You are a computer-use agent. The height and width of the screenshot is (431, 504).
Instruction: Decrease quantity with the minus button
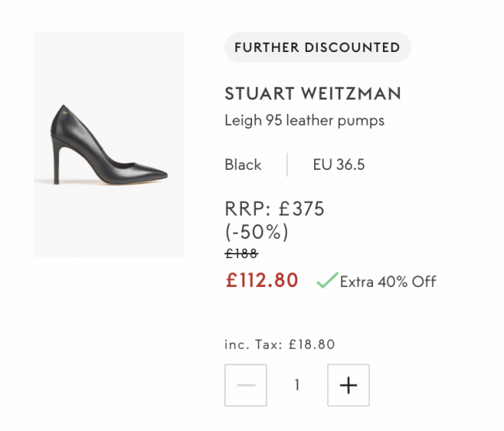pos(246,385)
